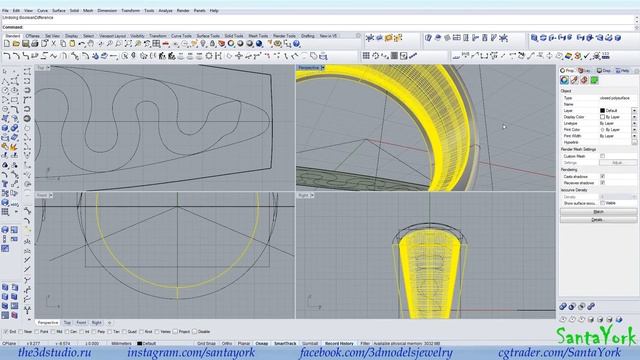This screenshot has height=360, width=640.
Task: Click the blue Help question-mark icon
Action: (x=297, y=44)
